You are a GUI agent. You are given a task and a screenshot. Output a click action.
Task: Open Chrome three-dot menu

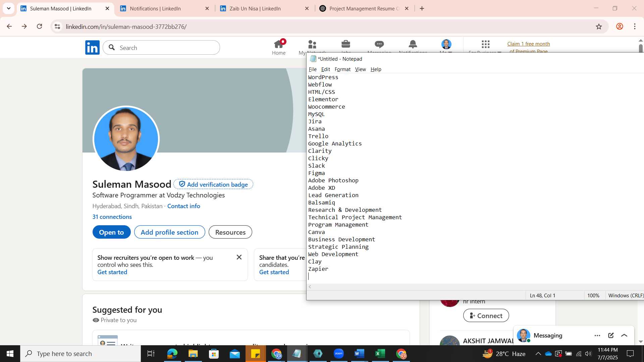coord(635,26)
